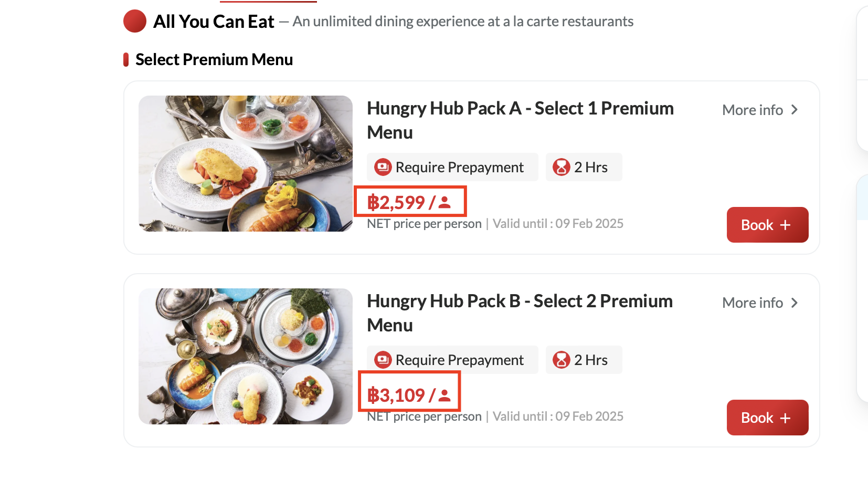Open Pack A food photo thumbnail
This screenshot has height=479, width=868.
point(246,163)
